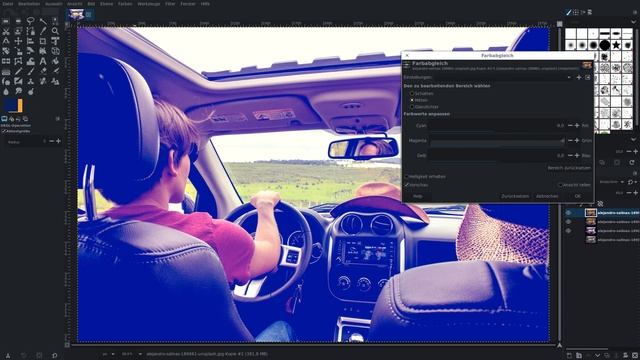Open the Auswahl menu
The width and height of the screenshot is (640, 360).
click(53, 4)
